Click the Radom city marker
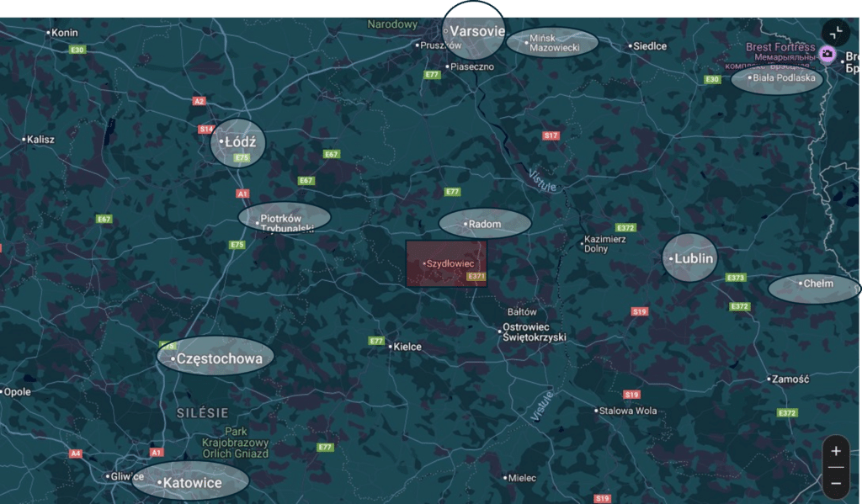Image resolution: width=862 pixels, height=504 pixels. tap(484, 224)
